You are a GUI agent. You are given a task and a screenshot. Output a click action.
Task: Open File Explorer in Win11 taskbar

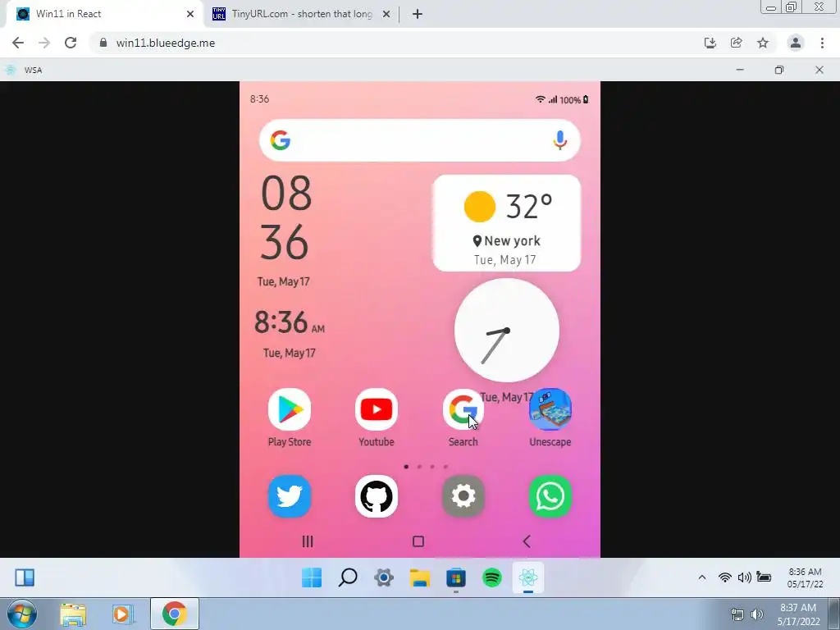point(420,577)
